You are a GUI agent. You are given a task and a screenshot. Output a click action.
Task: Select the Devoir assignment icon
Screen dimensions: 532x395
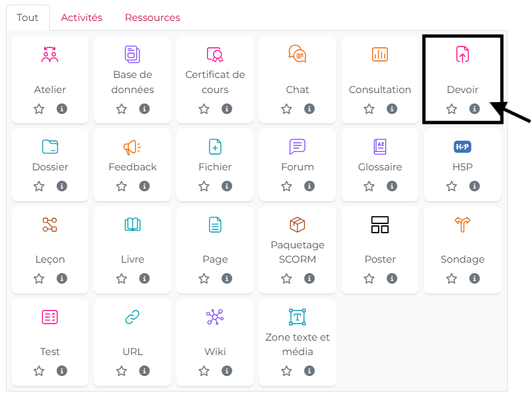[x=463, y=54]
